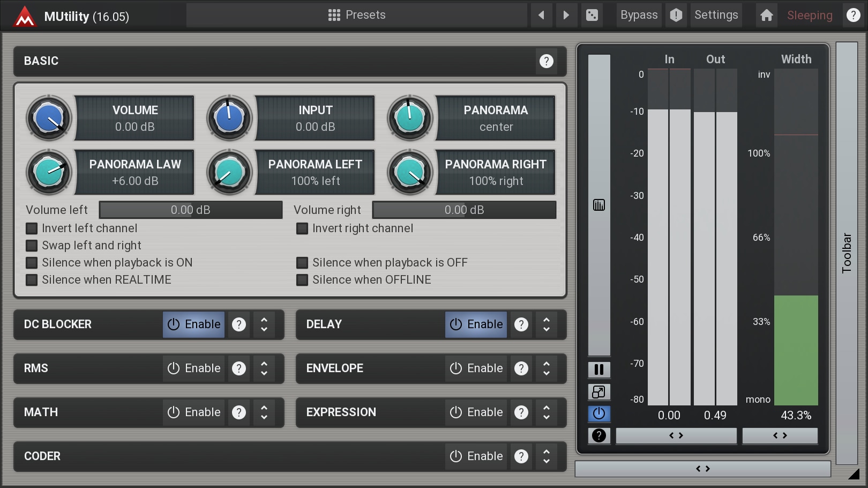Click the INPUT knob

click(229, 118)
